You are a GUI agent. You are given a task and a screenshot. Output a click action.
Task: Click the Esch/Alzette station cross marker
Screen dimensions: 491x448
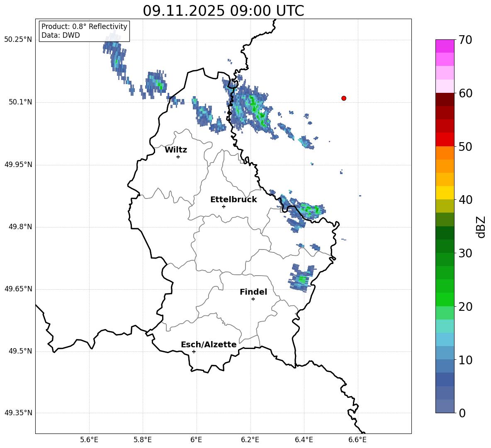pos(194,351)
